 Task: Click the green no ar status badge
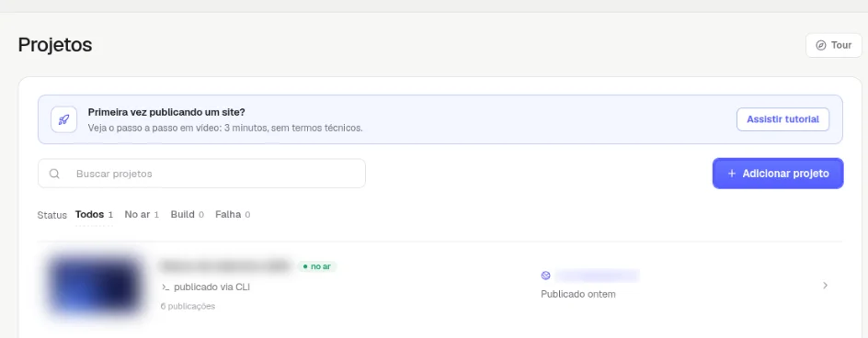(317, 266)
